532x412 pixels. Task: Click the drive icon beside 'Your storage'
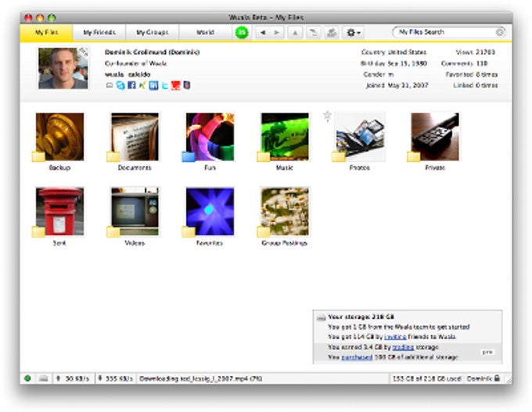click(x=321, y=317)
